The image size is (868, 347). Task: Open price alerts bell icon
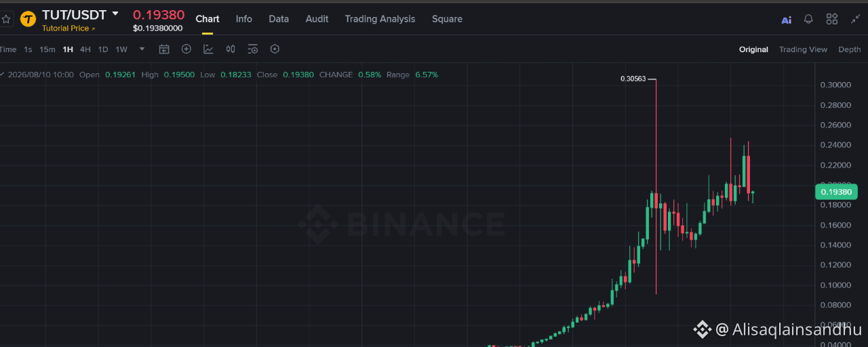tap(808, 19)
